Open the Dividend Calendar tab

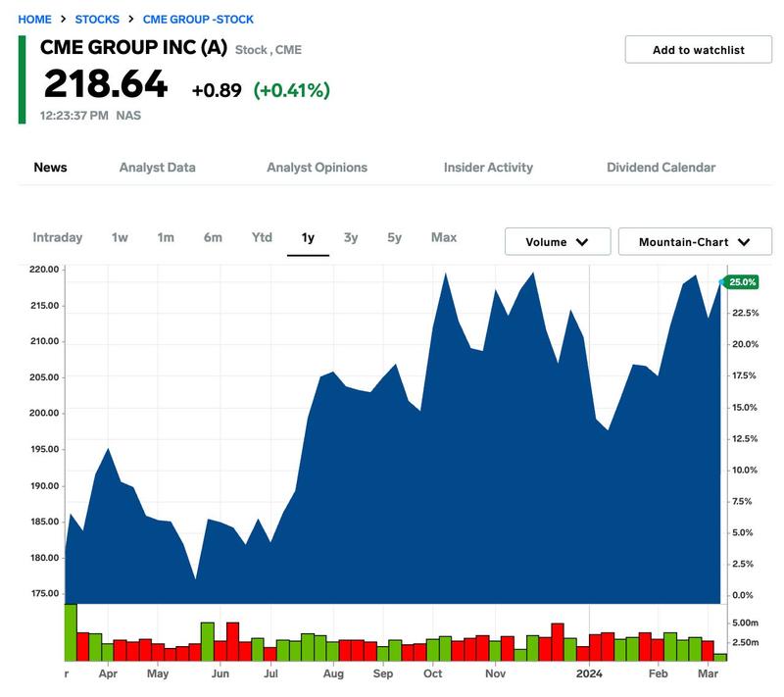[661, 168]
